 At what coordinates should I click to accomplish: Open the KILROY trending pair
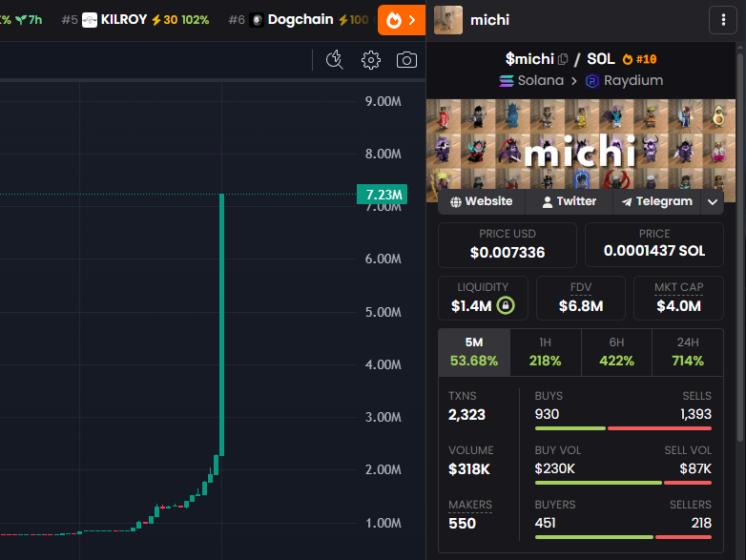point(135,19)
